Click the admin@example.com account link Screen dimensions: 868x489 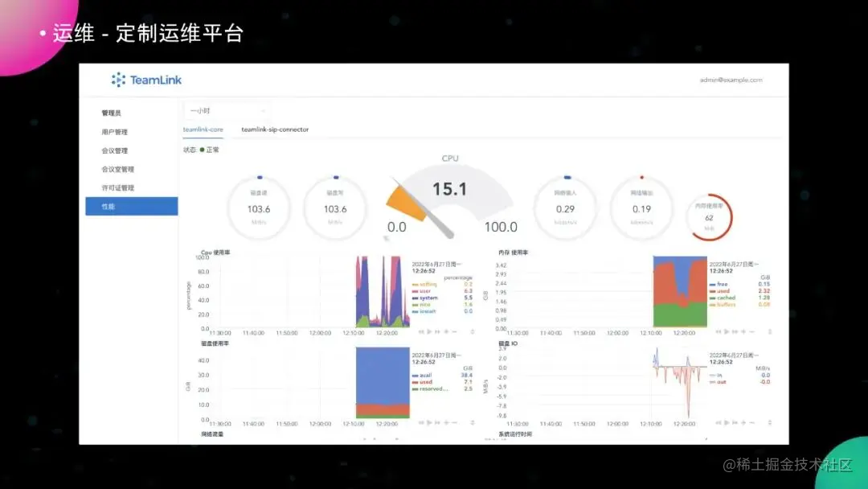pos(731,80)
